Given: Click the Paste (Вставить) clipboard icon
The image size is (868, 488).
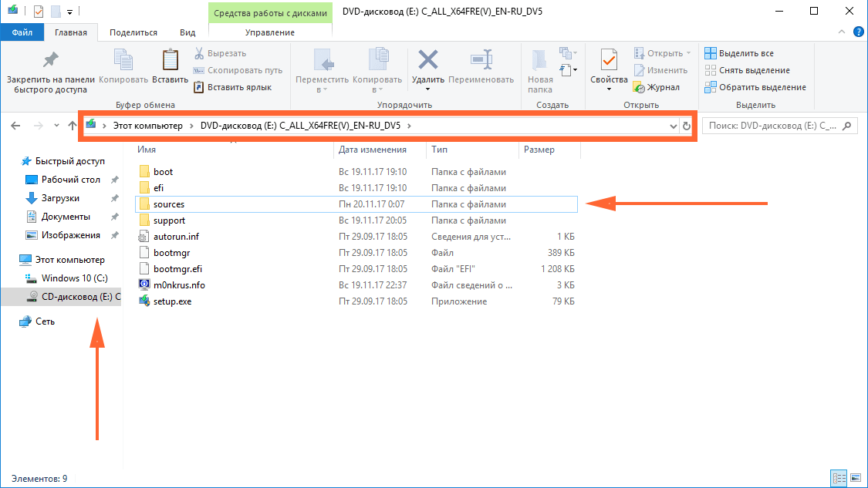Looking at the screenshot, I should 170,60.
